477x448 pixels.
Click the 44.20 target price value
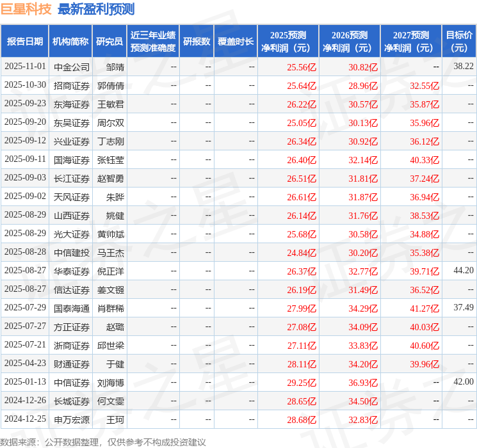pos(463,271)
